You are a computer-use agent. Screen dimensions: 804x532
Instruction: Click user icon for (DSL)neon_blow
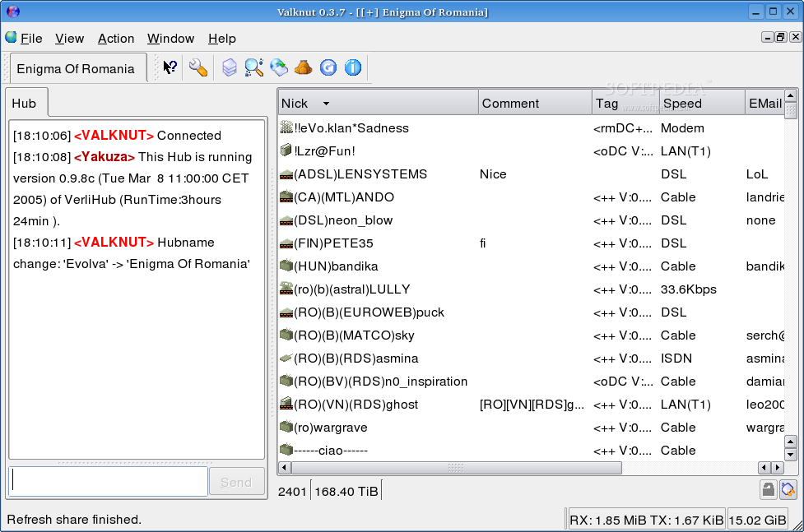(286, 221)
